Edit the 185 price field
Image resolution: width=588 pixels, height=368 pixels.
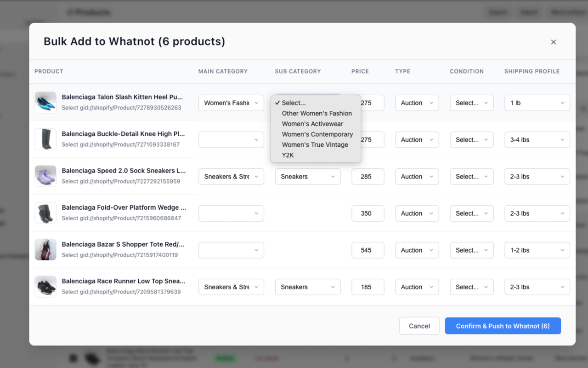click(x=368, y=287)
